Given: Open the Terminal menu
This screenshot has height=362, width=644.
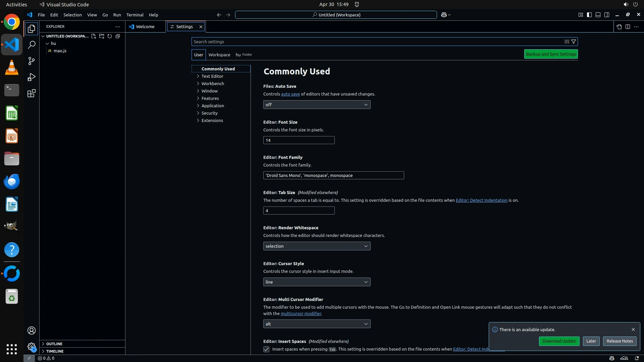Looking at the screenshot, I should [x=135, y=15].
